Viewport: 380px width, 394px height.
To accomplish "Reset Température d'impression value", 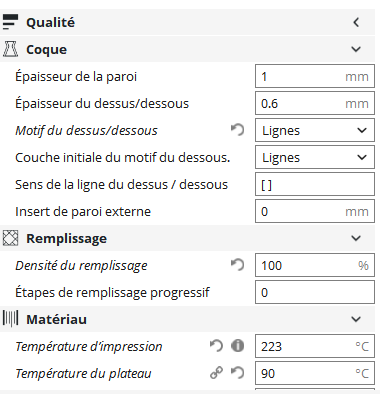I will [216, 346].
